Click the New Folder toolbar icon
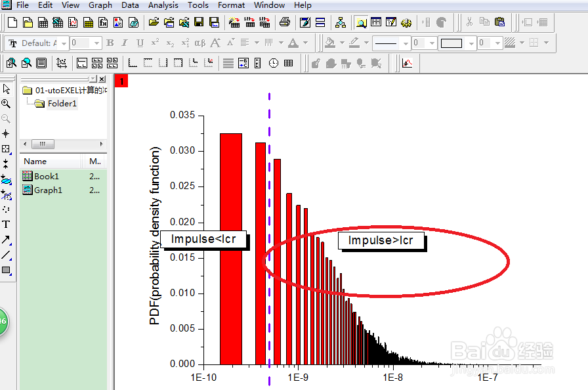Viewport: 588px width, 390px height. click(28, 22)
